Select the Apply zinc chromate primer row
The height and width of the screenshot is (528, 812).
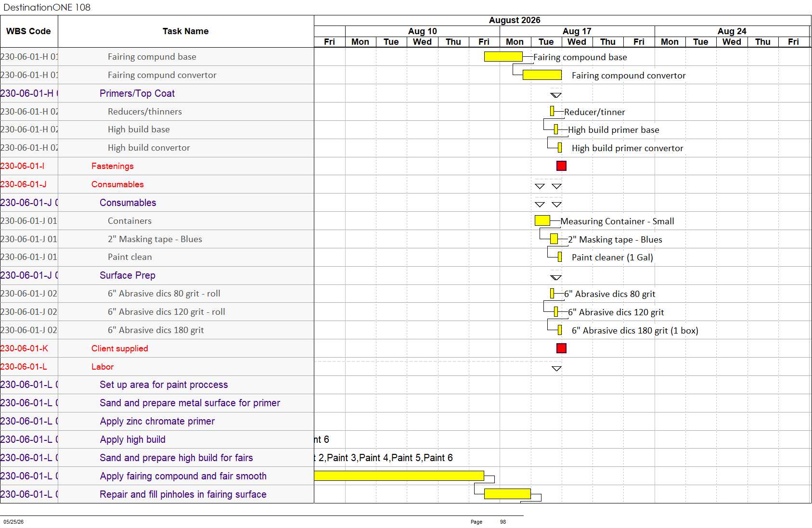(x=157, y=421)
